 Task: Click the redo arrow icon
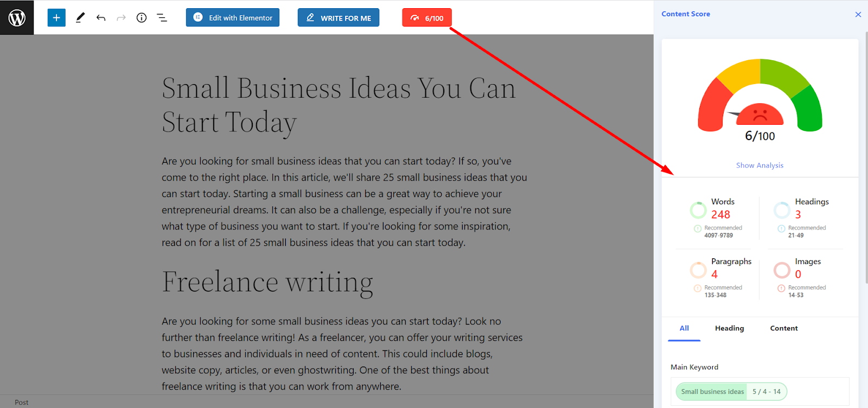pos(121,18)
